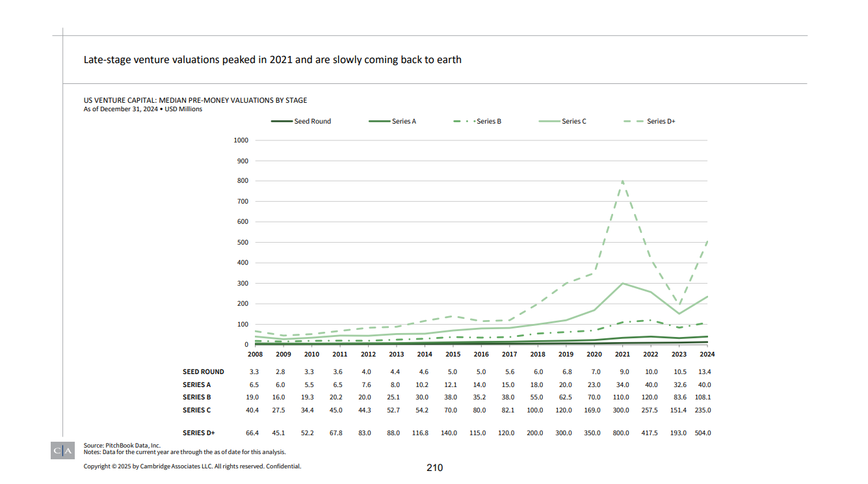Select the Seed Round 2024 value 13.4
Screen dimensions: 868x484
(704, 372)
